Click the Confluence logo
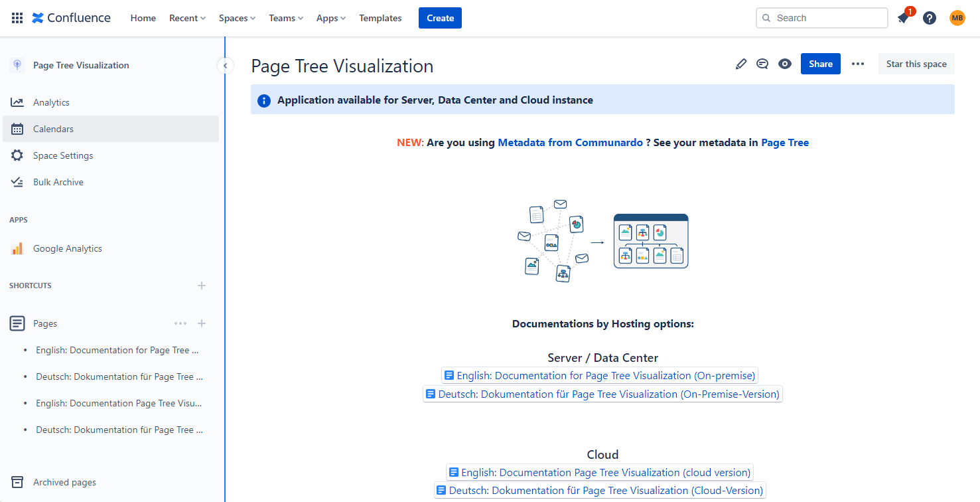 [x=71, y=18]
